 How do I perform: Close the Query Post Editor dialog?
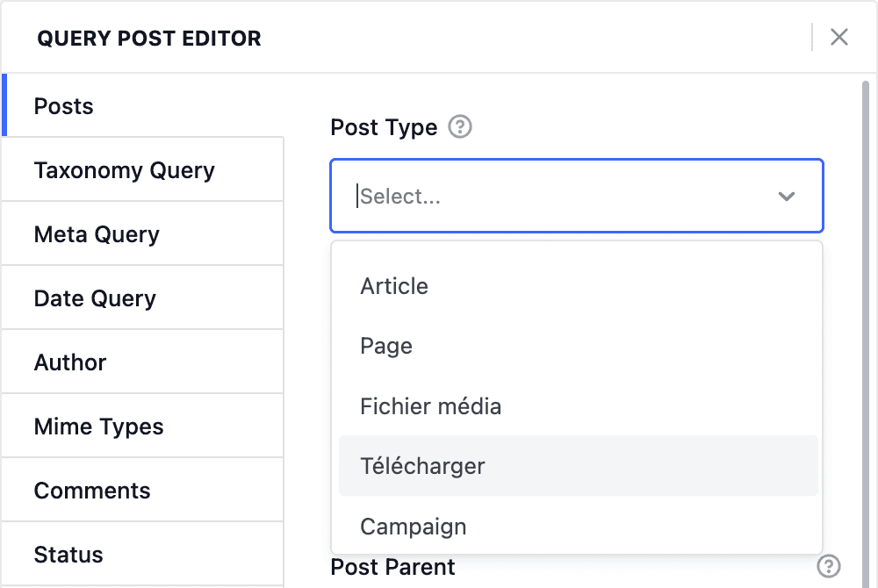pos(839,37)
